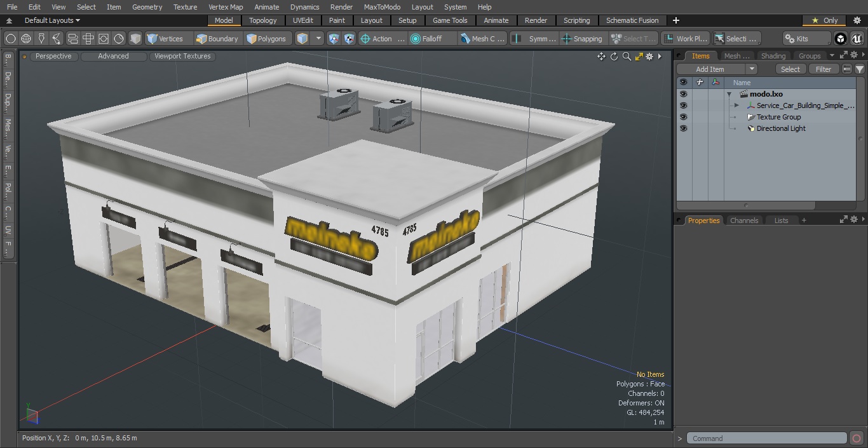The image size is (868, 448).
Task: Open the Vertex Map menu
Action: tap(226, 7)
